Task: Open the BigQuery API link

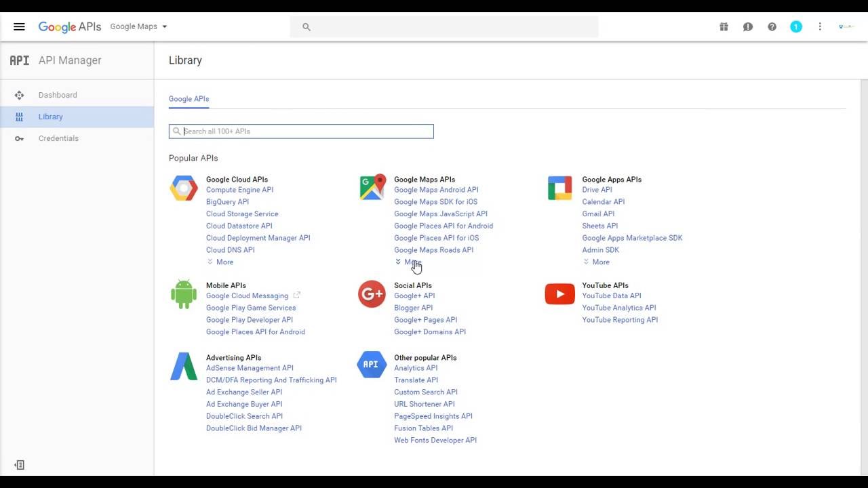Action: [x=227, y=202]
